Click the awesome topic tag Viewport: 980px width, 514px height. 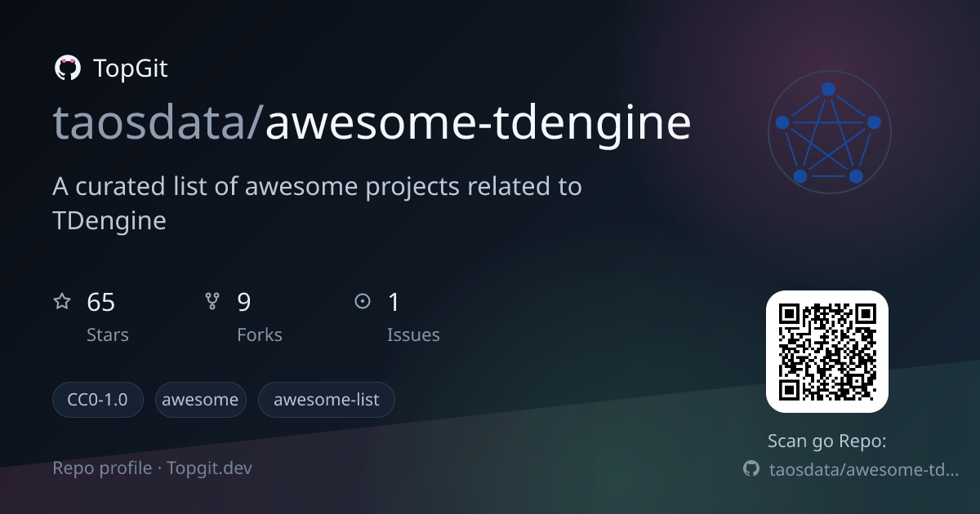click(x=200, y=400)
